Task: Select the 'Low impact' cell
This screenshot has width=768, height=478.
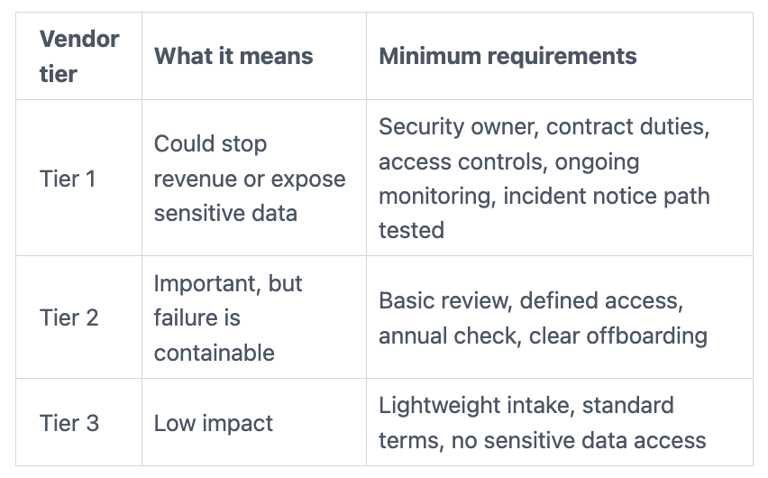Action: tap(213, 423)
